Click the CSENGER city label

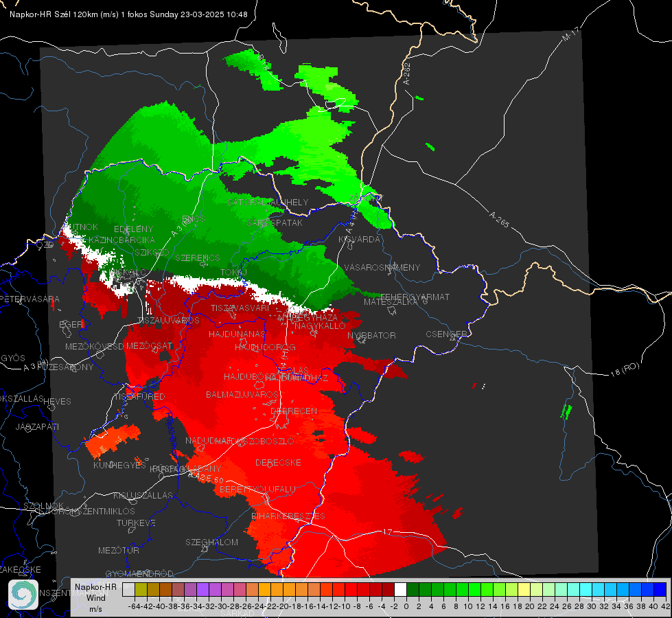point(446,334)
